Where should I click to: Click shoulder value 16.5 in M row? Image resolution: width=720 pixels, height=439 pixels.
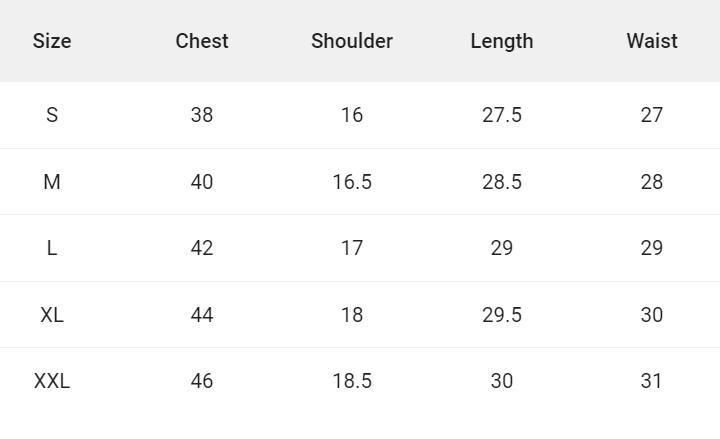[352, 182]
